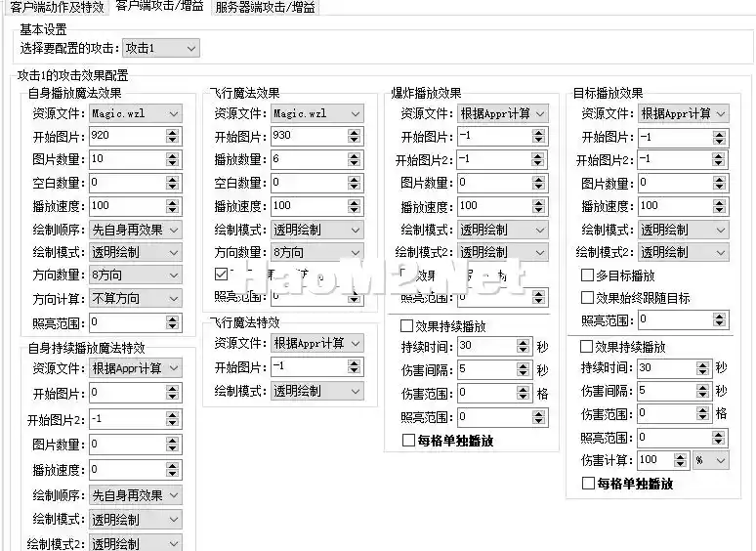Screen dimensions: 756x551
Task: Open 绘制模式2 dropdown in 爆炸播放效果 group
Action: tap(502, 252)
